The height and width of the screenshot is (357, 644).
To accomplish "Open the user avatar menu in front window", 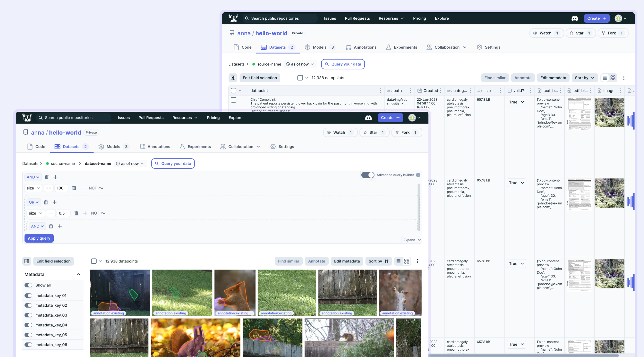I will point(414,118).
